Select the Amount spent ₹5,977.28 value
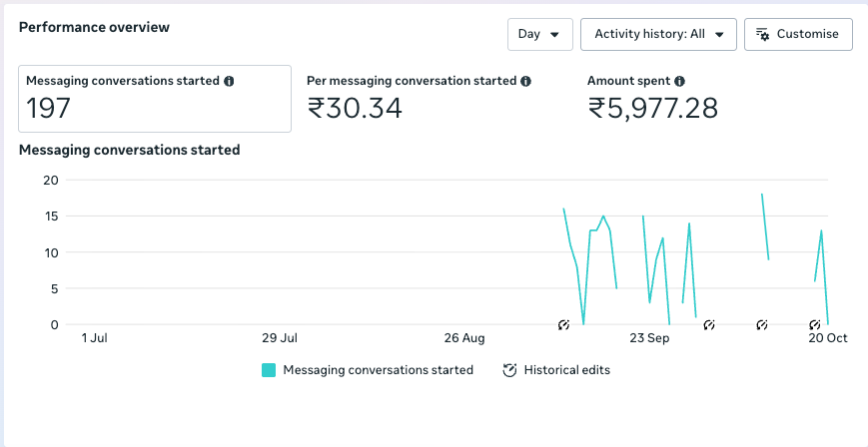Image resolution: width=868 pixels, height=447 pixels. pyautogui.click(x=652, y=108)
